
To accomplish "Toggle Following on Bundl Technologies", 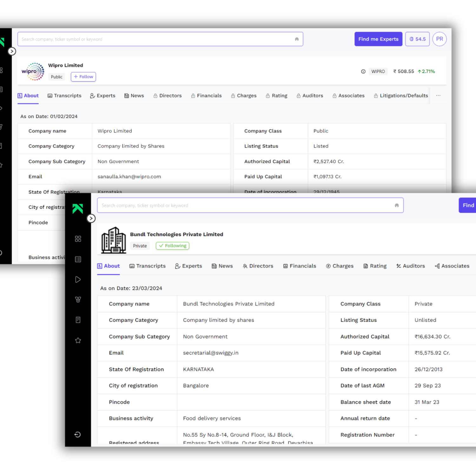I will tap(173, 246).
